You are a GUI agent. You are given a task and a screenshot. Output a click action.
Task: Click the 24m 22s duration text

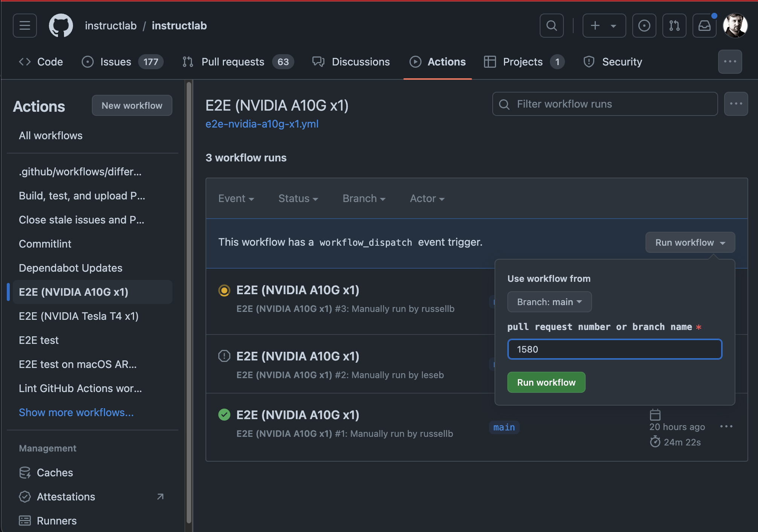click(x=682, y=442)
